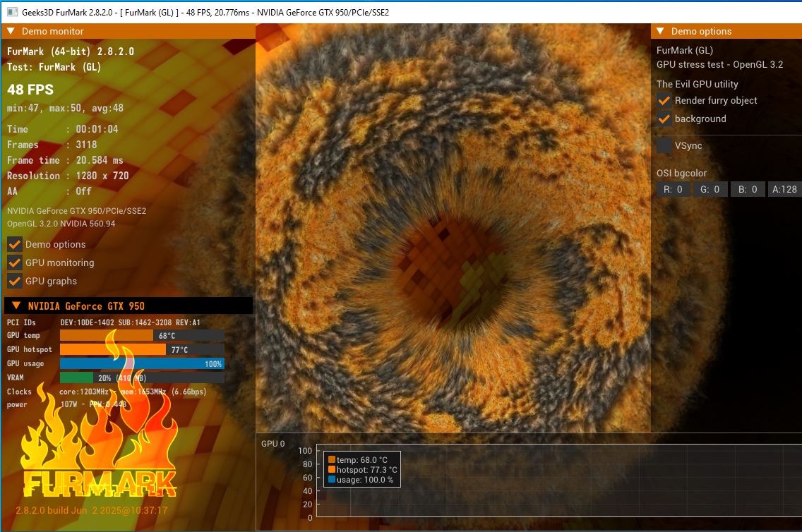Viewport: 802px width, 532px height.
Task: Collapse the NVIDIA GeForce GTX 950 section
Action: [16, 306]
